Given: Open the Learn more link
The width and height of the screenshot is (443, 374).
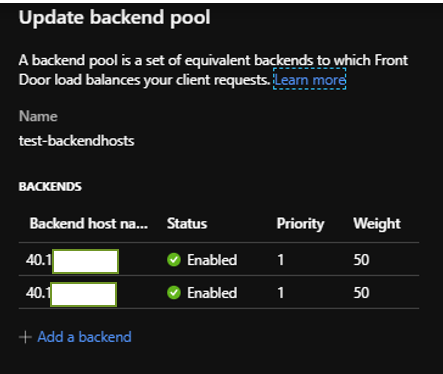Looking at the screenshot, I should pyautogui.click(x=310, y=80).
